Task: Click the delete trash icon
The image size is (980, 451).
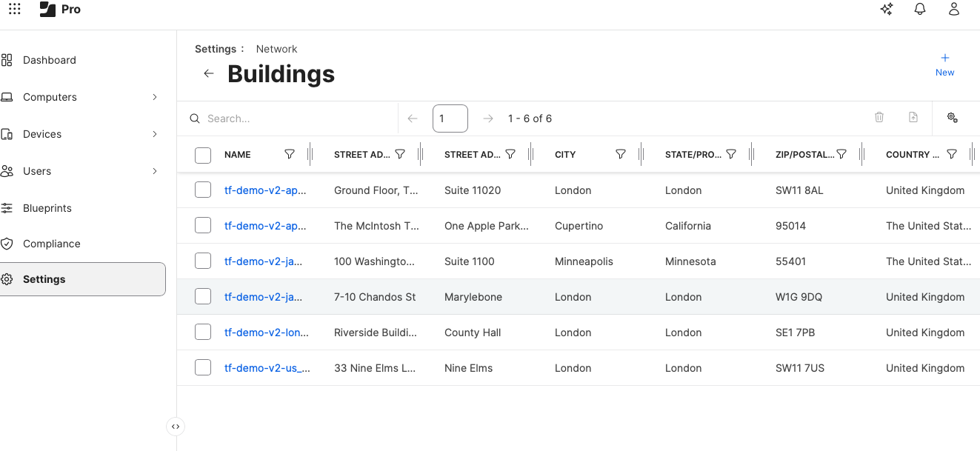Action: coord(879,118)
